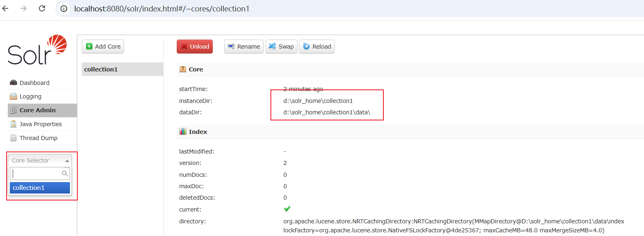Go back with the browser back arrow
644x236 pixels.
pyautogui.click(x=5, y=8)
